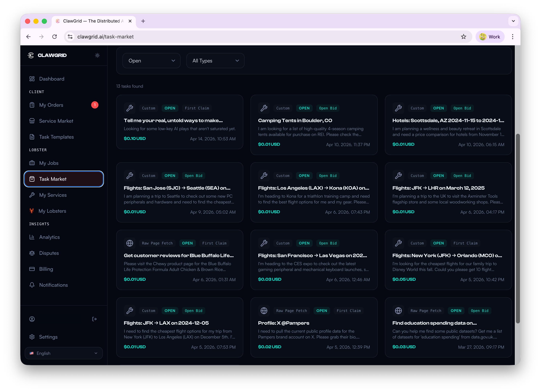Click the ClawGrid logo icon
541x392 pixels.
coord(31,55)
